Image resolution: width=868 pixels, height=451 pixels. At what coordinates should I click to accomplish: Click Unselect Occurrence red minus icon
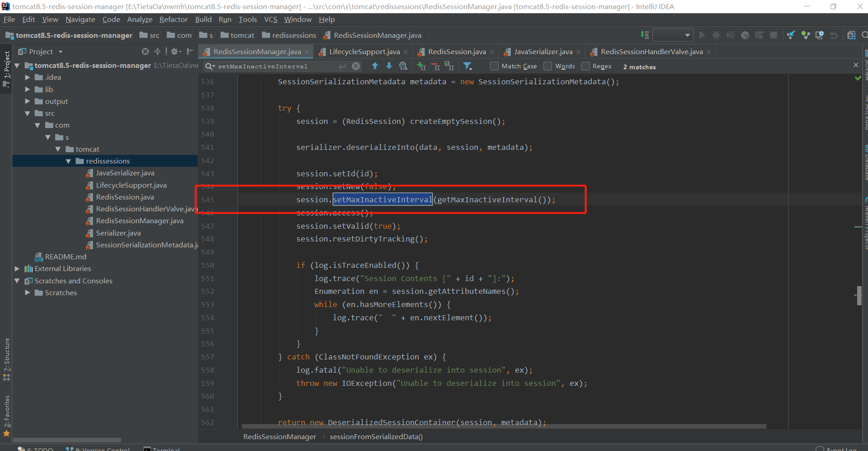[435, 66]
